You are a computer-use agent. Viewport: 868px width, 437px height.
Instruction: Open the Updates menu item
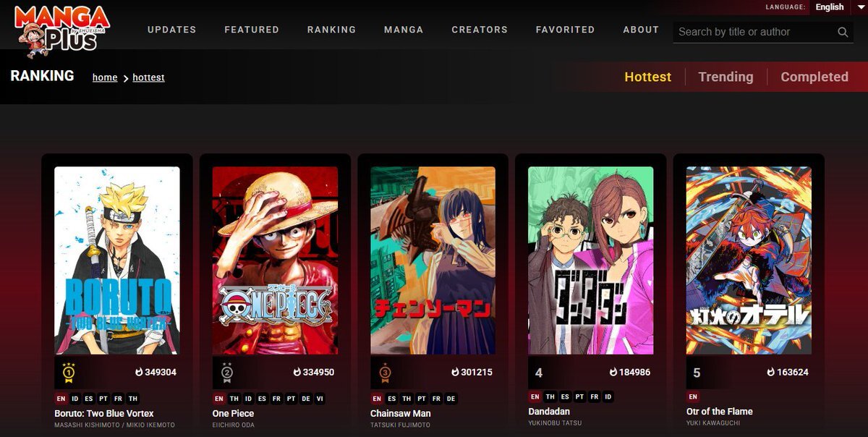coord(172,30)
